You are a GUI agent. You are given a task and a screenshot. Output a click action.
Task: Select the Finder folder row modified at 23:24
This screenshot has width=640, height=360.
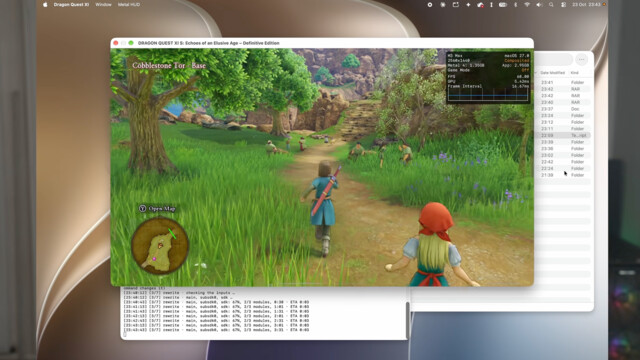(563, 116)
